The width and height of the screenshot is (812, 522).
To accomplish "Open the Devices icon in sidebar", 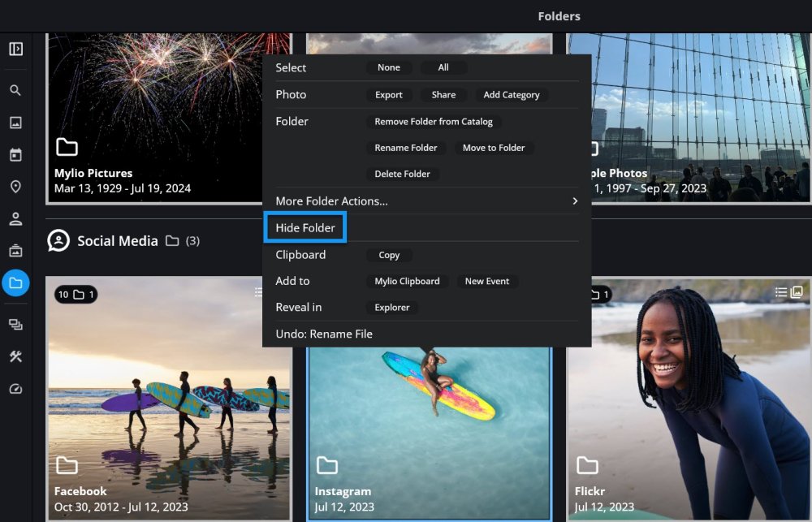I will 15,325.
